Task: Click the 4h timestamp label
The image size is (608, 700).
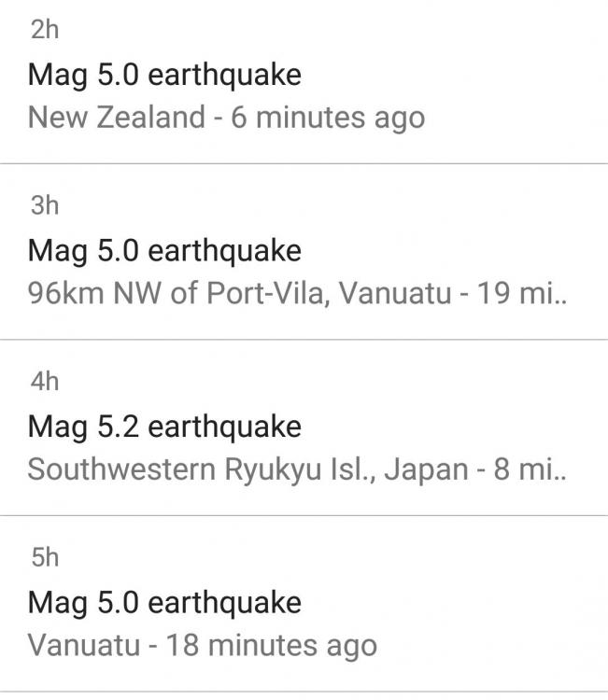Action: 44,382
